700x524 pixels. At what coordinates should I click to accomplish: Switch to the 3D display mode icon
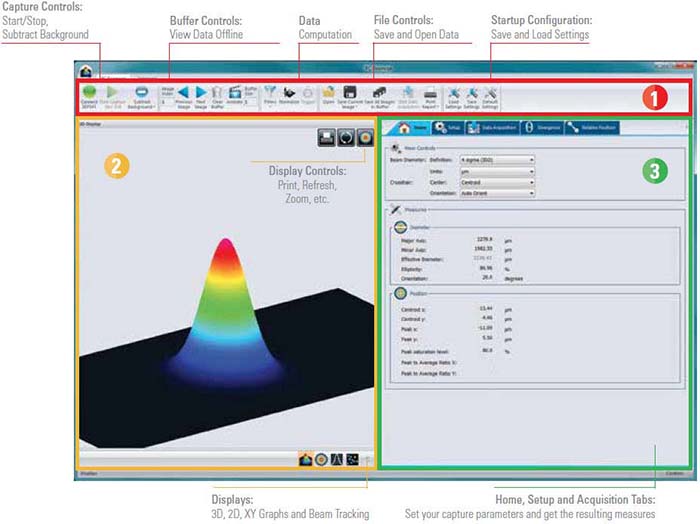(306, 459)
